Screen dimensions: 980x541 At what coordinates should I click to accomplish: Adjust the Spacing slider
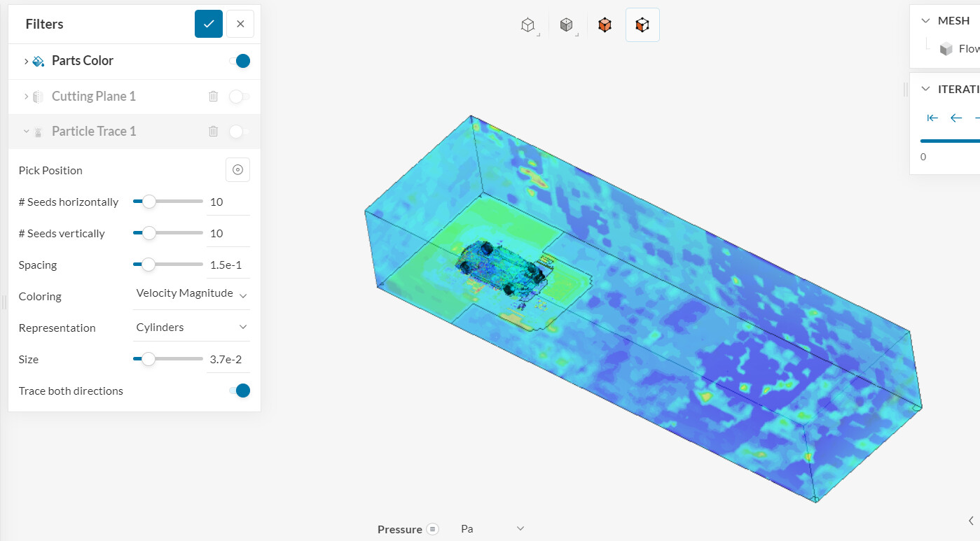pyautogui.click(x=168, y=265)
